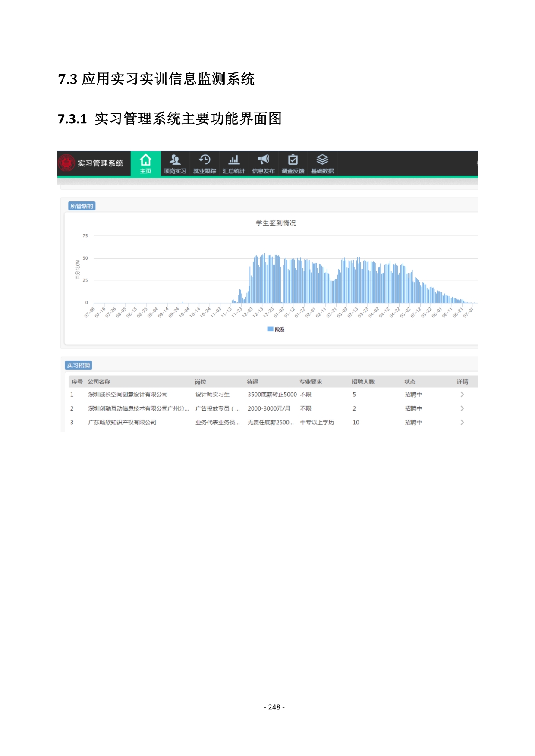Click the 招聘人数 column header
Viewport: 535px width, 756px height.
363,382
